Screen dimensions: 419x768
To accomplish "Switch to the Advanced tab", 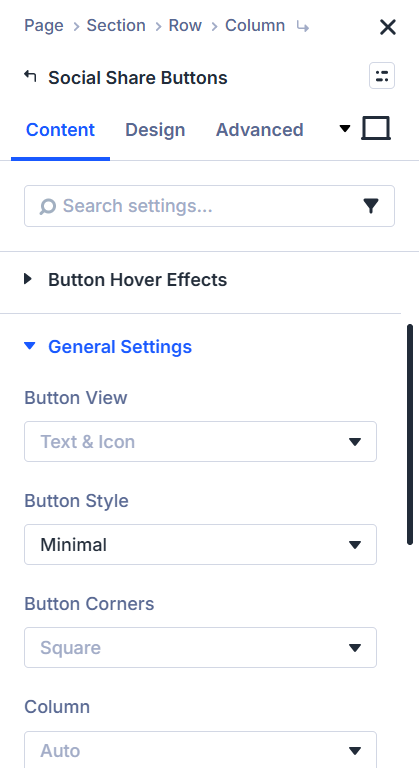I will [x=260, y=130].
